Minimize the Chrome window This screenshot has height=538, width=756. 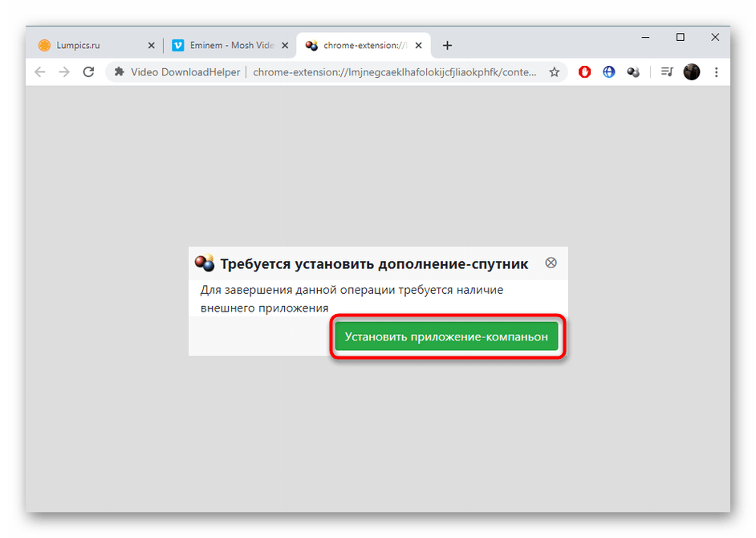[645, 37]
